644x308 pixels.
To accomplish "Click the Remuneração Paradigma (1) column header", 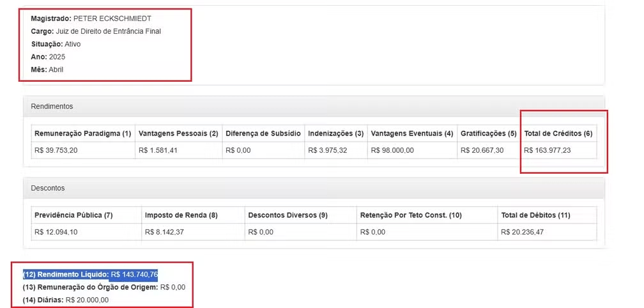I will (82, 134).
